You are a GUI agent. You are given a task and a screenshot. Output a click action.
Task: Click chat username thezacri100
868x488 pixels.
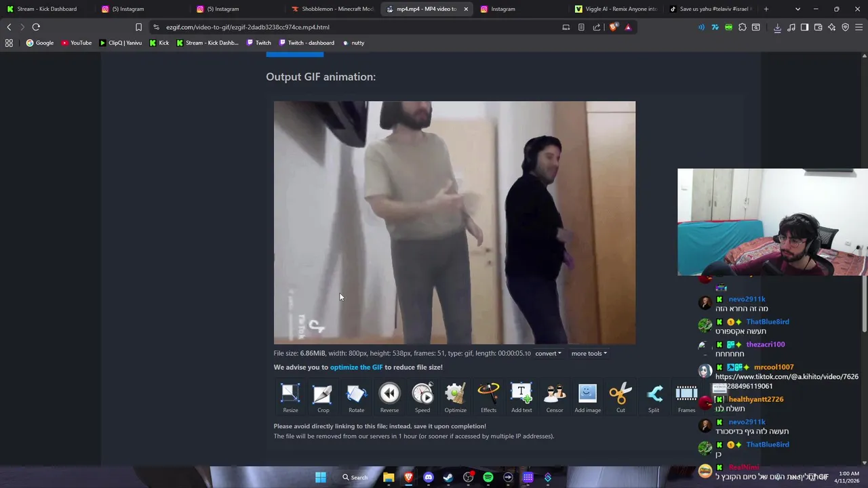[765, 344]
